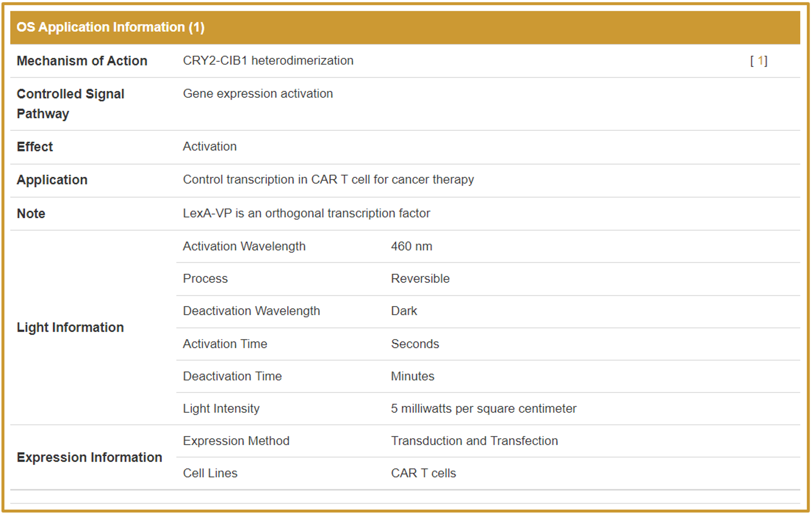Screen dimensions: 812x514
Task: Click the 5 milliwatts per square centimeter value
Action: [x=483, y=409]
